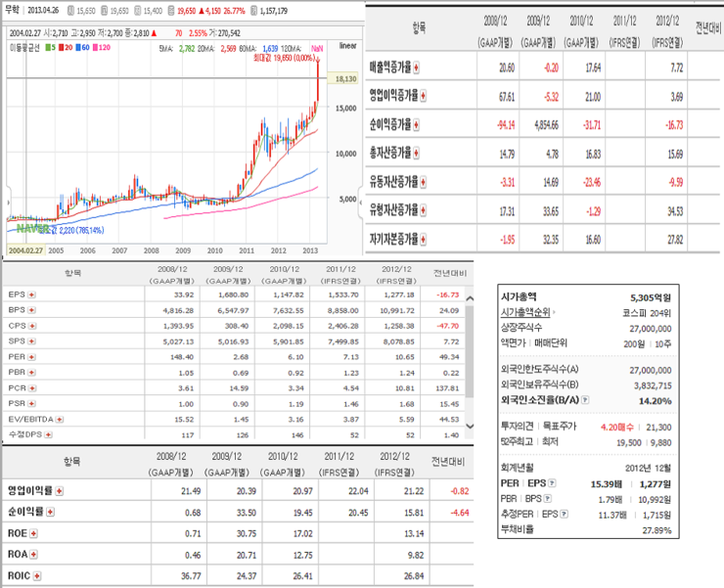724x588 pixels.
Task: Click the linear scale label on chart
Action: [347, 46]
